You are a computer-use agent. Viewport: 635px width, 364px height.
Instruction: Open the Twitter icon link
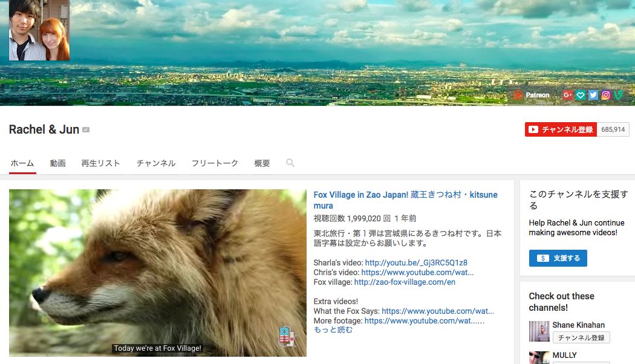point(593,95)
